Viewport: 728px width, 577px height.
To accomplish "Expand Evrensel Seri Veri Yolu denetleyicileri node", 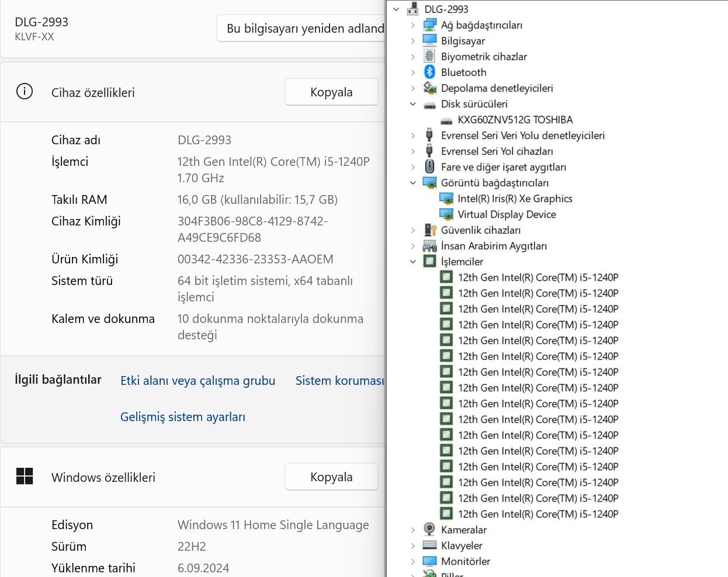I will coord(412,135).
